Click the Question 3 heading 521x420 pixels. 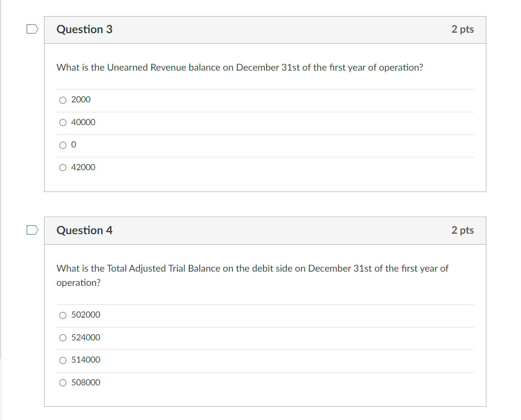[x=84, y=29]
